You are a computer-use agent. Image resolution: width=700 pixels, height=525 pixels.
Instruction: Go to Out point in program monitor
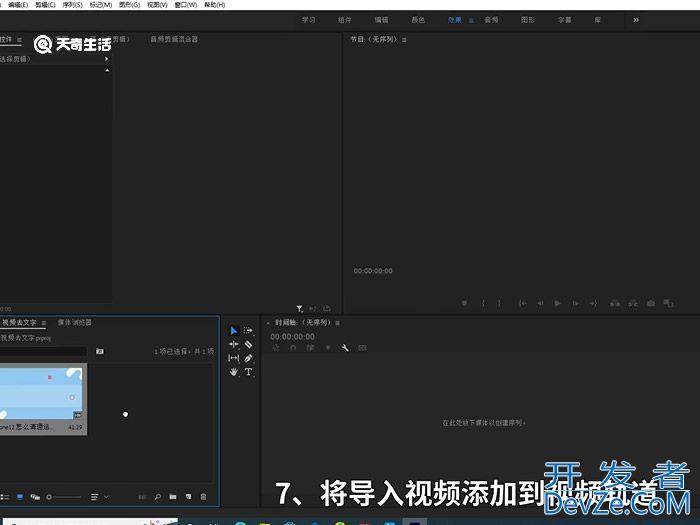click(593, 304)
